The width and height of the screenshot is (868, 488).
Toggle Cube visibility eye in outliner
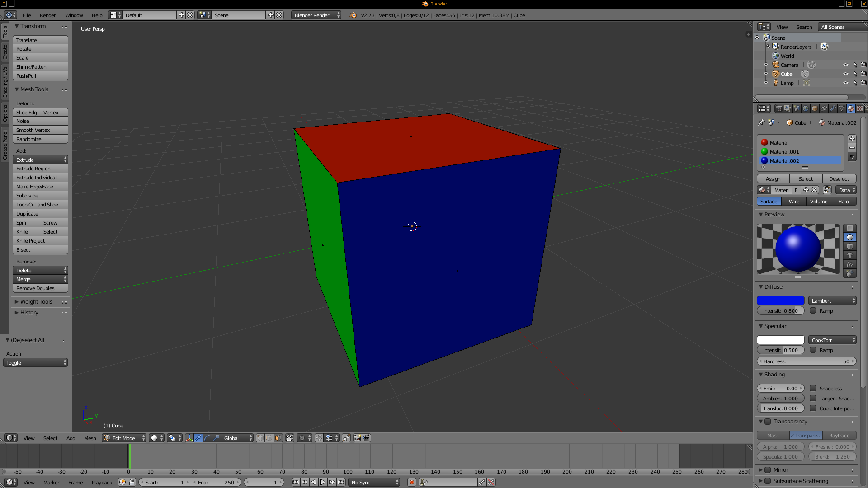[x=846, y=74]
